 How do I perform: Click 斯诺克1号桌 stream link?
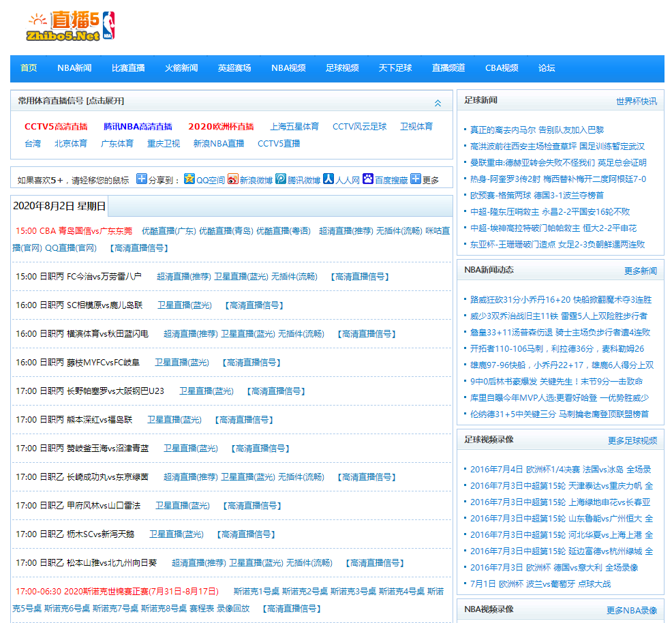(256, 591)
